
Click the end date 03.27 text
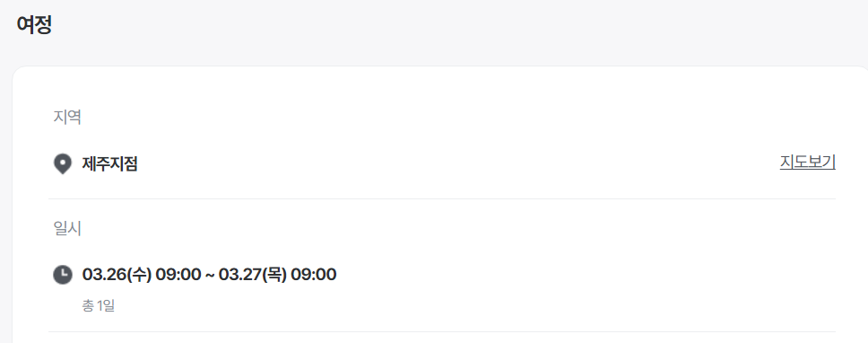[241, 274]
